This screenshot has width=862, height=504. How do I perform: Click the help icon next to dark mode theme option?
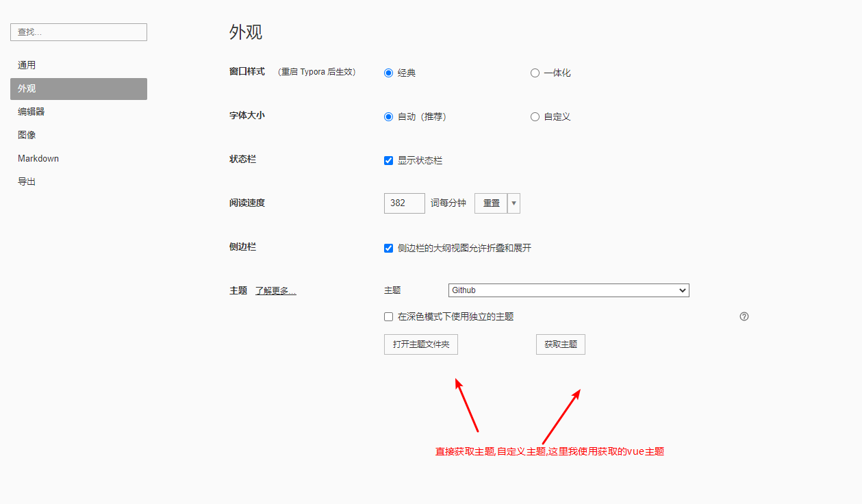click(x=744, y=316)
